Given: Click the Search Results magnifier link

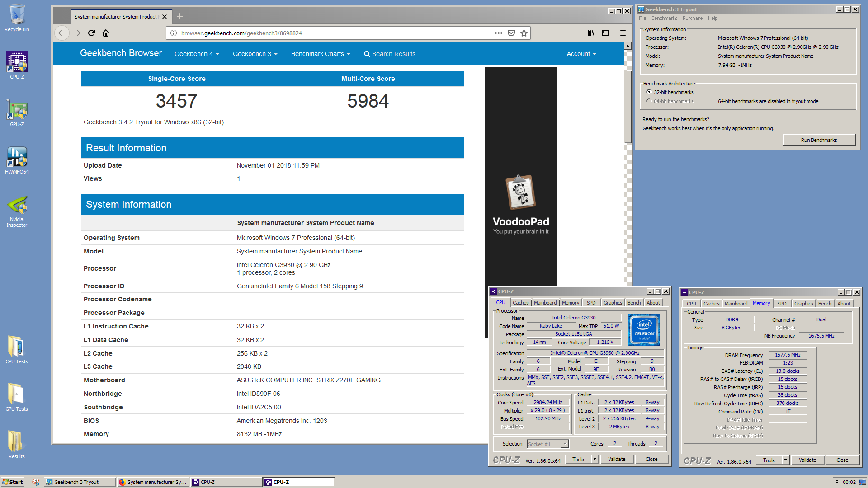Looking at the screenshot, I should 390,54.
